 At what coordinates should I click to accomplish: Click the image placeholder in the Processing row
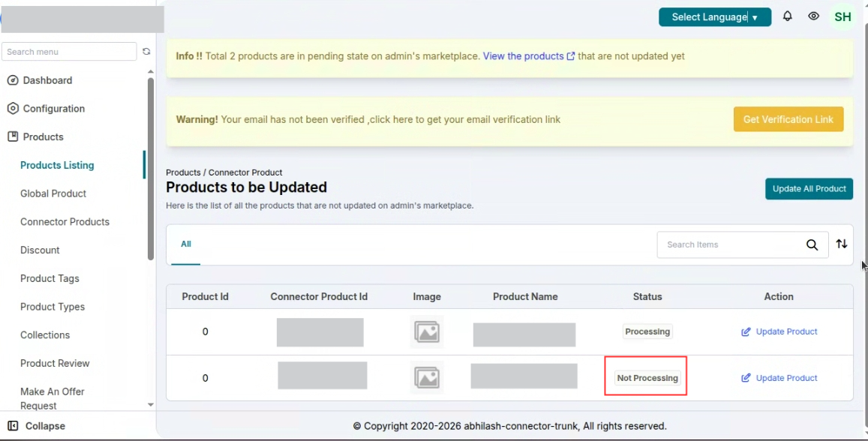427,332
